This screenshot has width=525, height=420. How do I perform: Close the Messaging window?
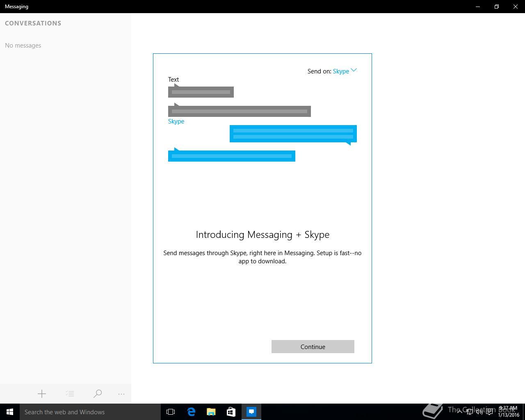pos(516,7)
